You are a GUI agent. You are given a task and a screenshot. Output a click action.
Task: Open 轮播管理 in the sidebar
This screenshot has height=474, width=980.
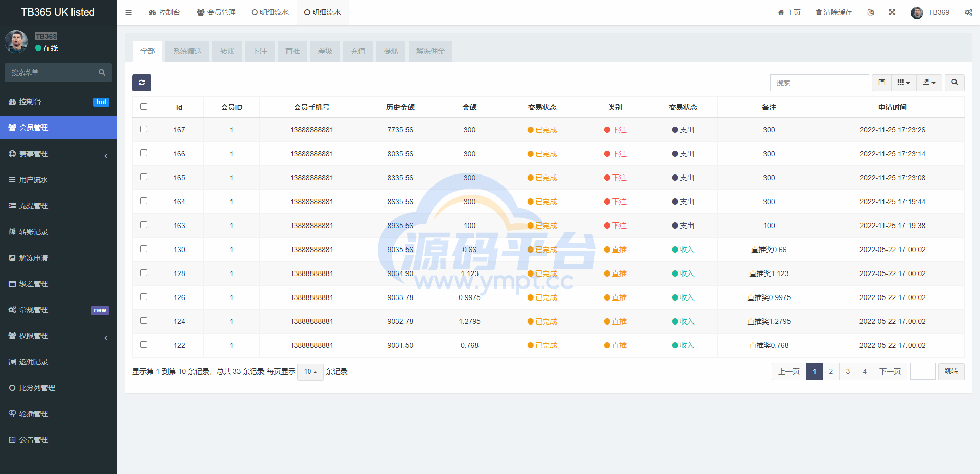click(x=58, y=414)
